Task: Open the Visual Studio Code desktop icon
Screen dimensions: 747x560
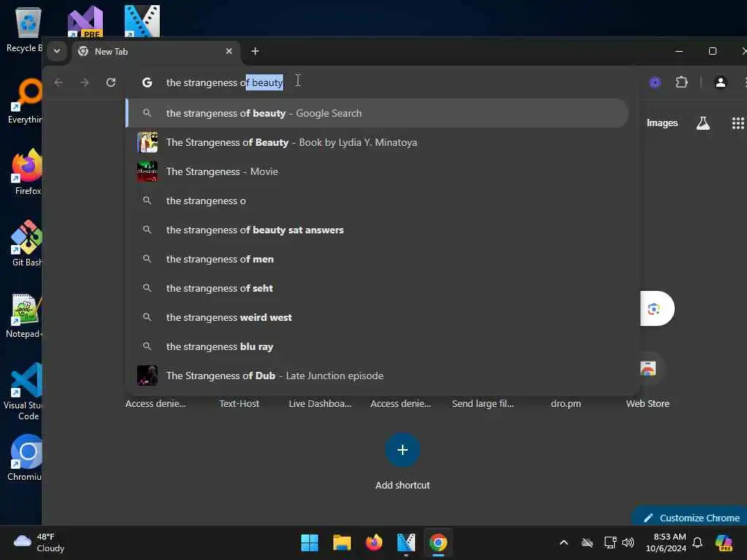Action: pos(25,392)
